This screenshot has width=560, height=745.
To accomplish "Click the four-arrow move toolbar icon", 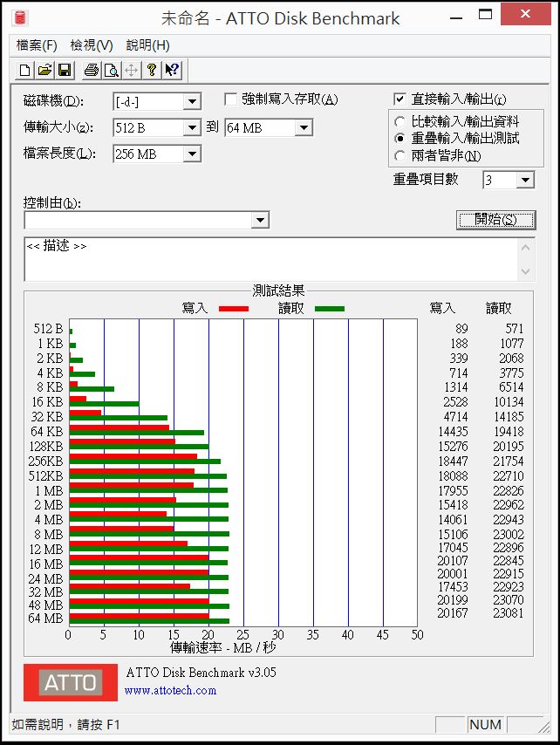I will tap(132, 71).
